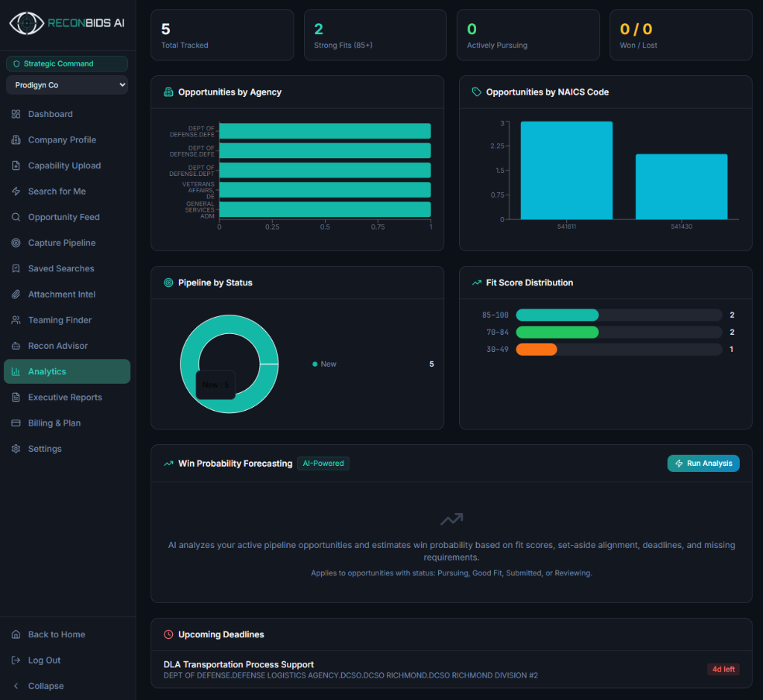Collapse the sidebar with the chevron
The height and width of the screenshot is (700, 763).
coord(16,686)
